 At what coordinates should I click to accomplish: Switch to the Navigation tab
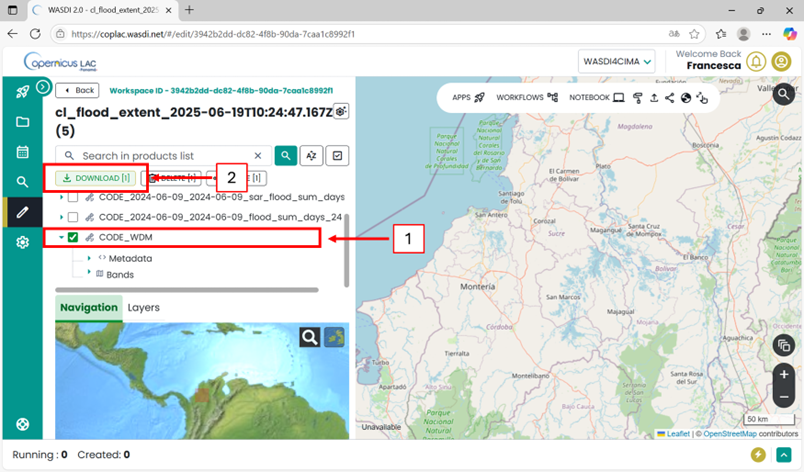(x=89, y=307)
